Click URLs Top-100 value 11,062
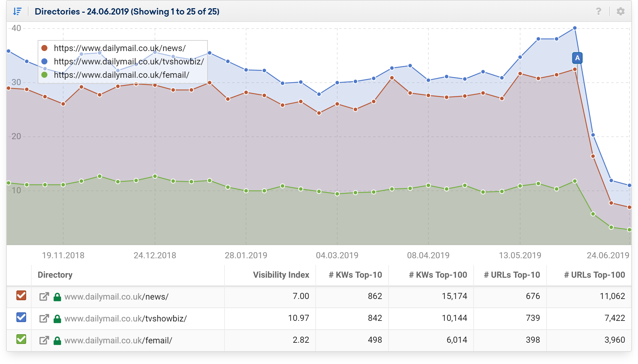 [x=612, y=296]
